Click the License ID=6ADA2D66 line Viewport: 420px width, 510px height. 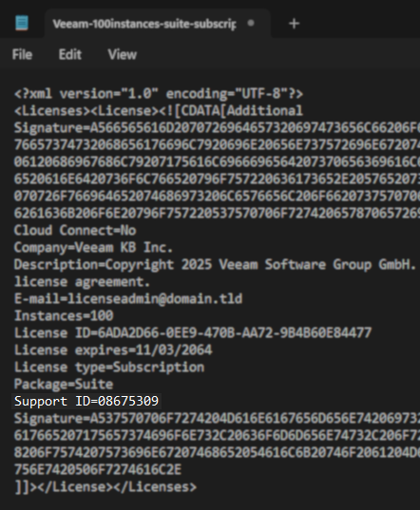[193, 332]
